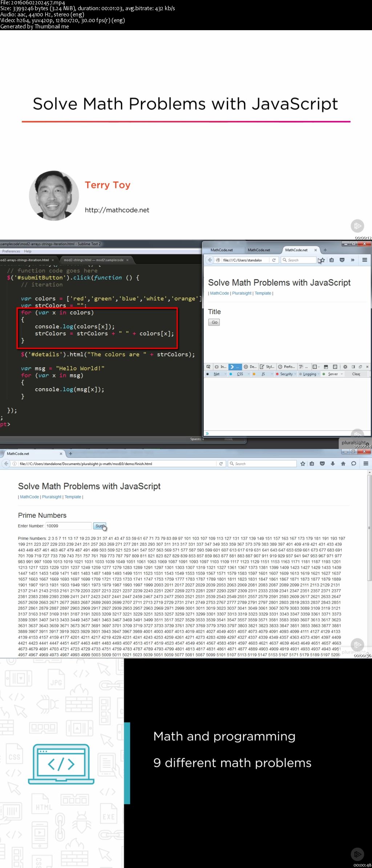Viewport: 372px width, 868px height.
Task: Toggle Responsive Design Mode icon in devtools
Action: click(x=335, y=367)
